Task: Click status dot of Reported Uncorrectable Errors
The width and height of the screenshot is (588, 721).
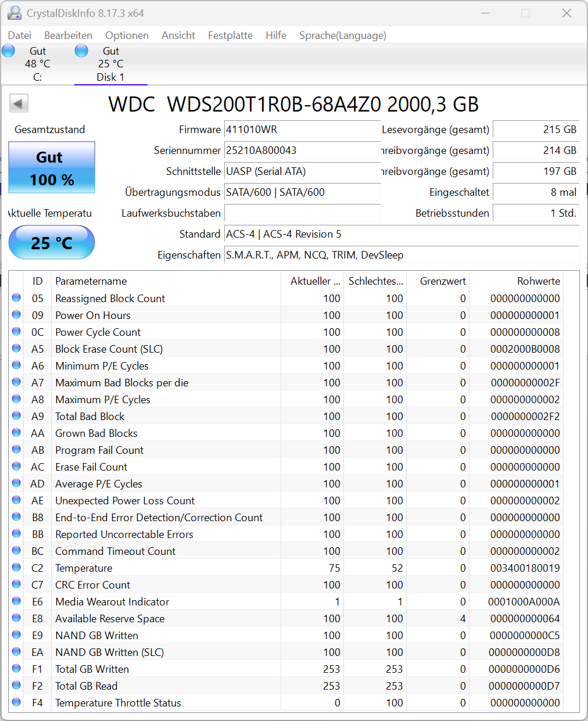Action: coord(16,533)
